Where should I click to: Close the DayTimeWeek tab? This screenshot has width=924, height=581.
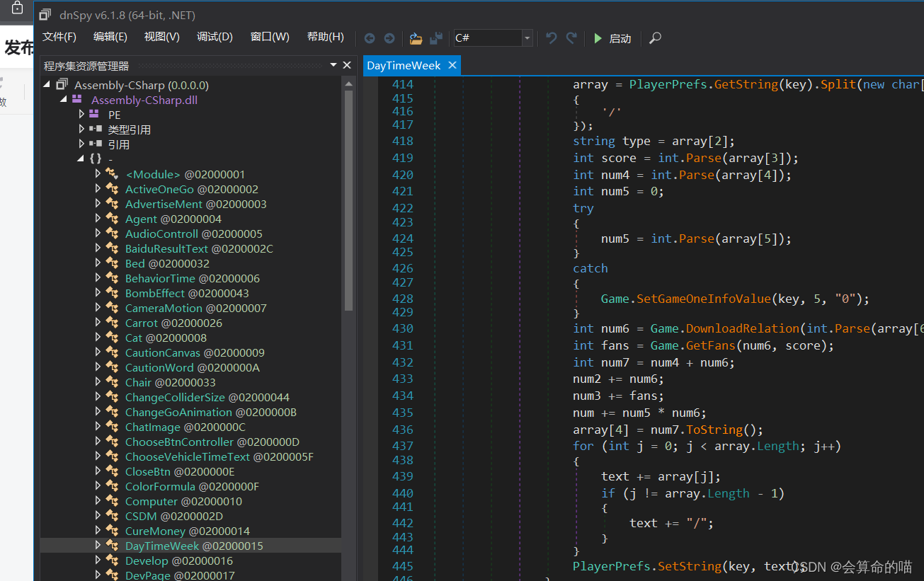452,65
